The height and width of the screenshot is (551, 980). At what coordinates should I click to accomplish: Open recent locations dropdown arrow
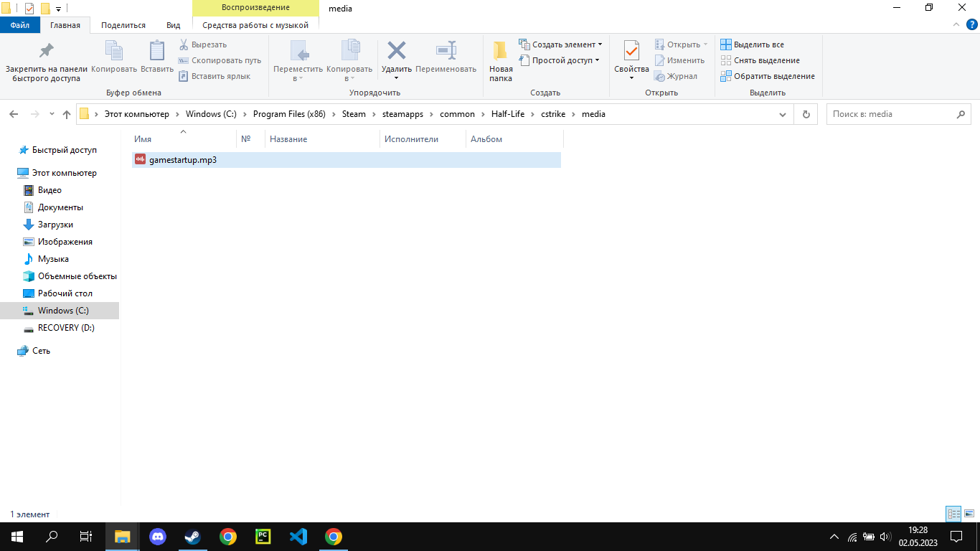[52, 114]
